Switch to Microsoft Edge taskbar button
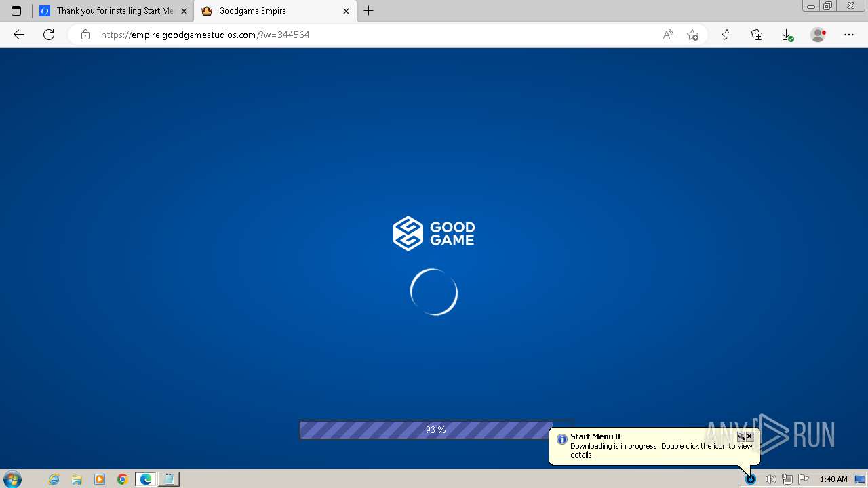Viewport: 868px width, 488px height. pos(146,479)
